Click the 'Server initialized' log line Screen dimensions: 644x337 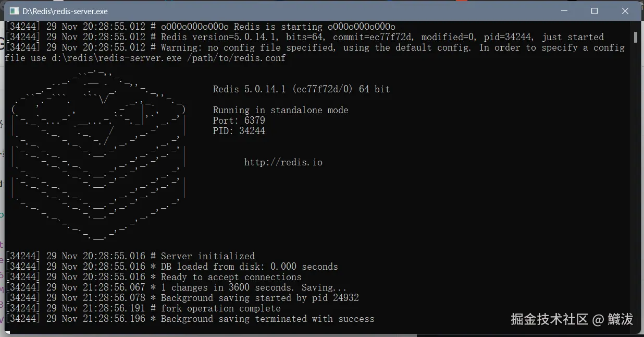(130, 256)
